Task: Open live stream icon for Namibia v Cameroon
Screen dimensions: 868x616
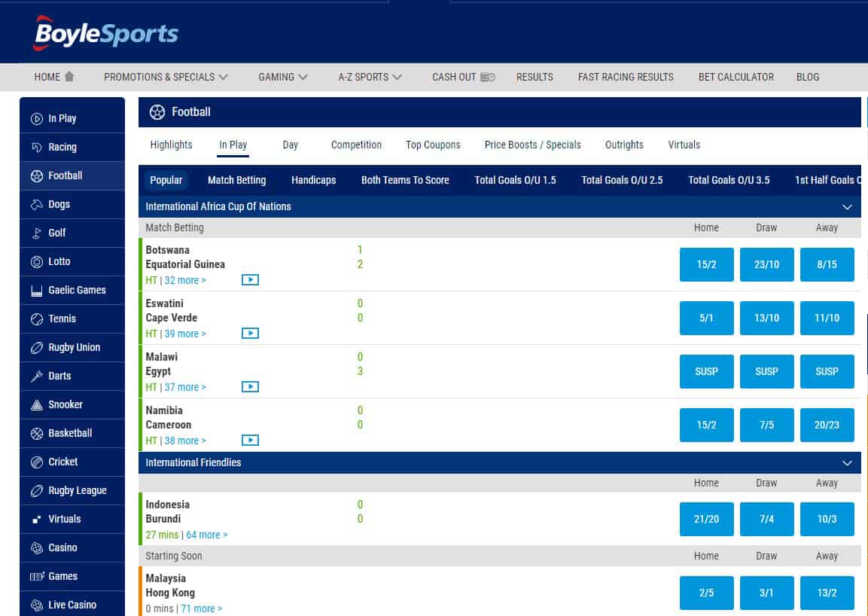Action: click(x=250, y=440)
